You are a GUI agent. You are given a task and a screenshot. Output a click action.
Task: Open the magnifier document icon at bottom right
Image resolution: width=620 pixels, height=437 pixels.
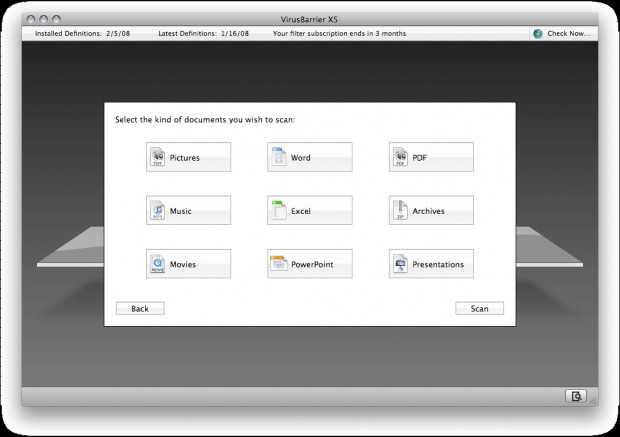[576, 396]
